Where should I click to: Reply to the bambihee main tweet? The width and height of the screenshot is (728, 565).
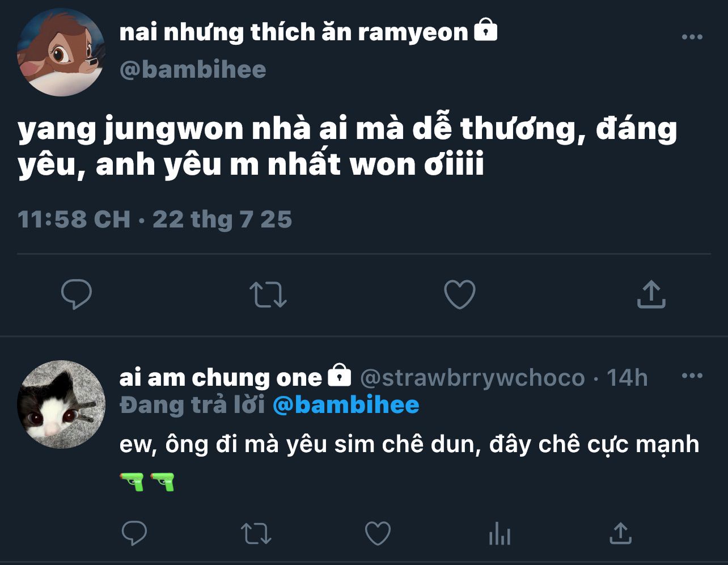pos(77,294)
